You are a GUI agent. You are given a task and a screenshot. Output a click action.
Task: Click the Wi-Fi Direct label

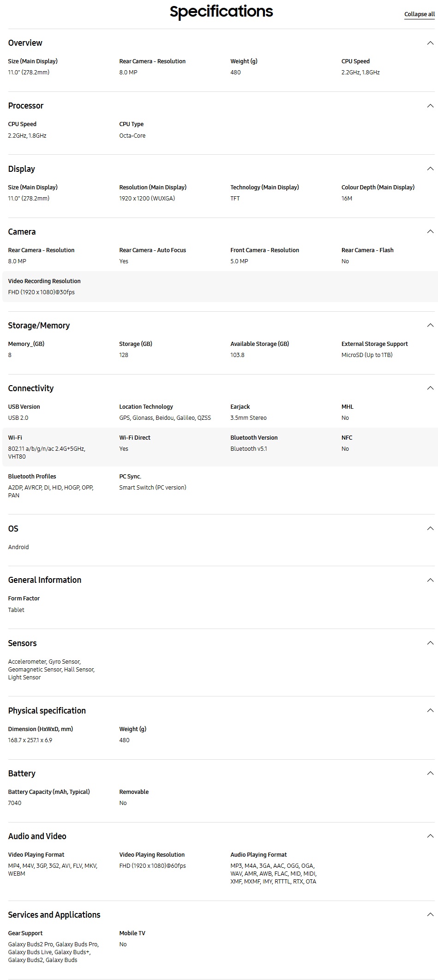[x=135, y=438]
